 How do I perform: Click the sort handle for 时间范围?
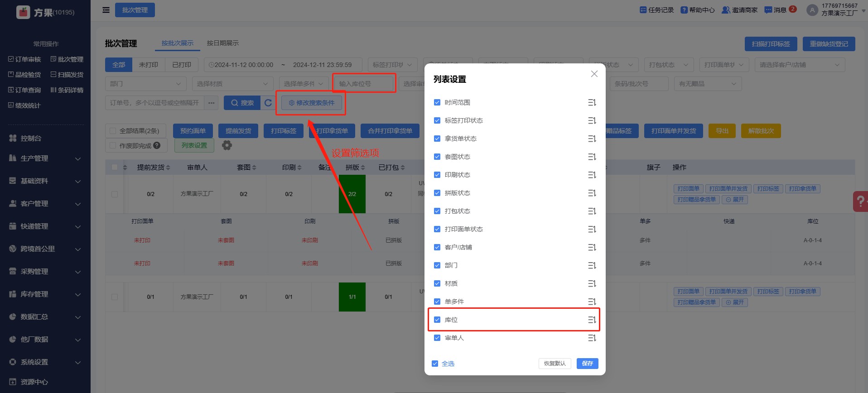coord(592,102)
